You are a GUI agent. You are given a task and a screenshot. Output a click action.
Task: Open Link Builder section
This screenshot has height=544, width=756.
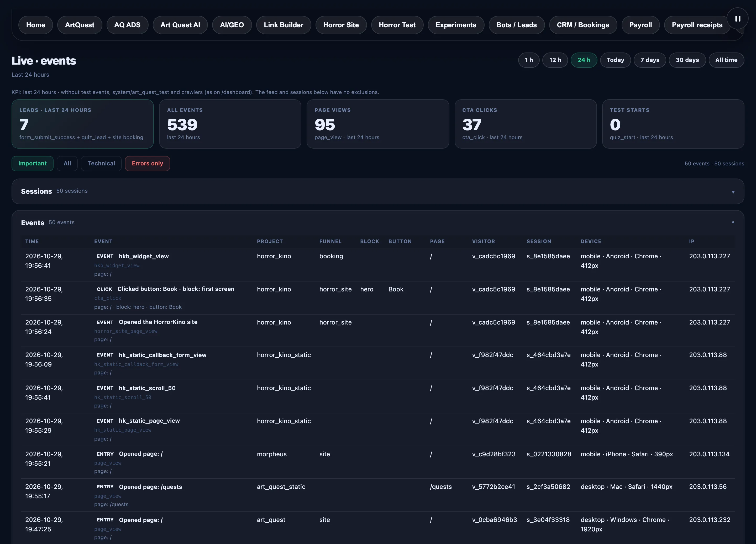284,25
